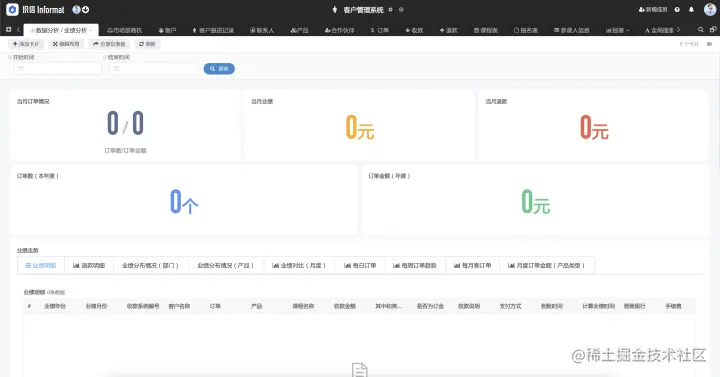
Task: Click the 开始时间 date input field
Action: pyautogui.click(x=58, y=68)
